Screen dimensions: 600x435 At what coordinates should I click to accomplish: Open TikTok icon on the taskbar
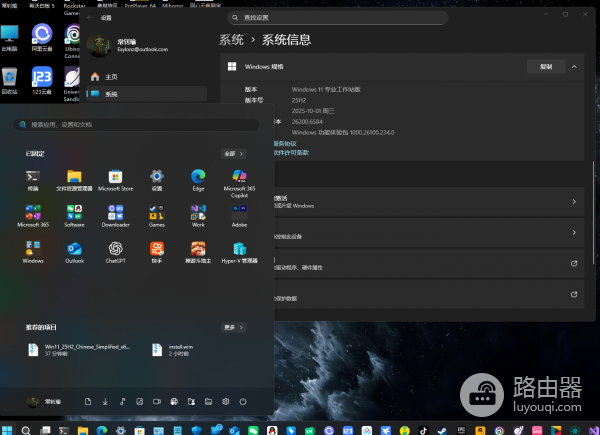point(423,430)
